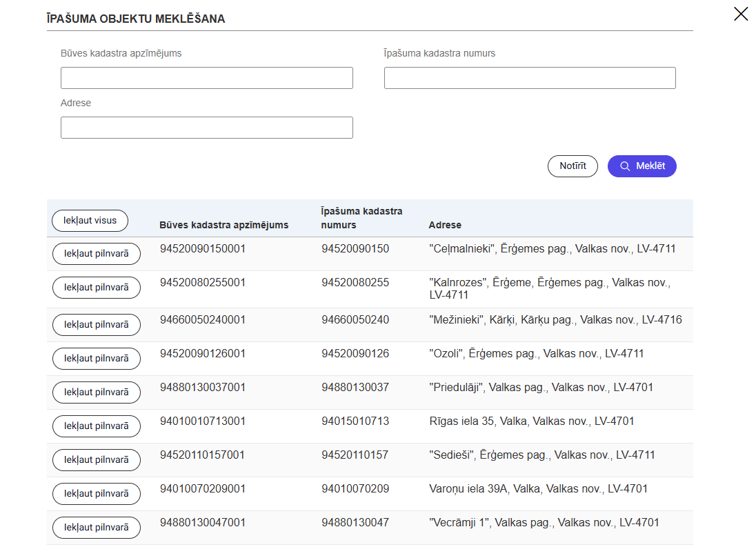Image resolution: width=756 pixels, height=547 pixels.
Task: Include fully the "Sedieši" property row
Action: [97, 460]
